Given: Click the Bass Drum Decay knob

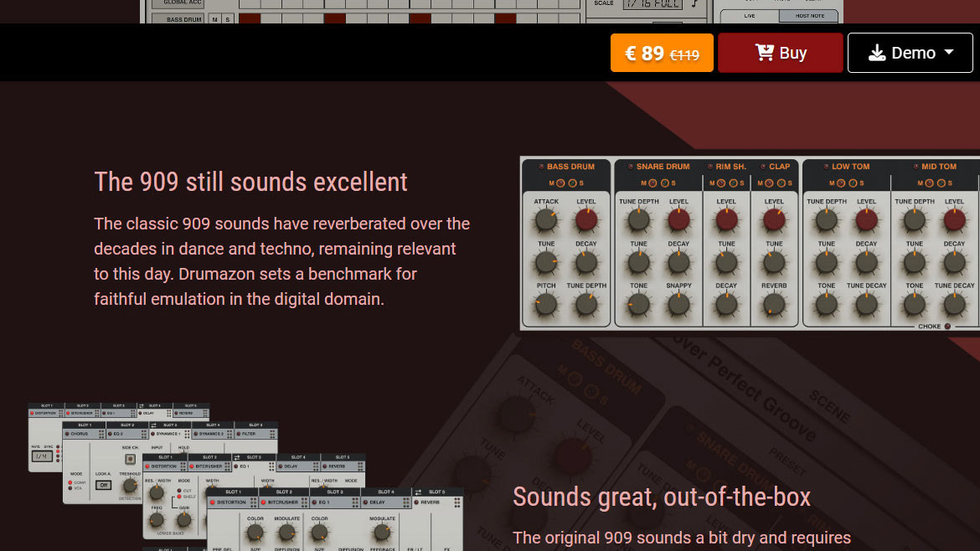Looking at the screenshot, I should (586, 263).
